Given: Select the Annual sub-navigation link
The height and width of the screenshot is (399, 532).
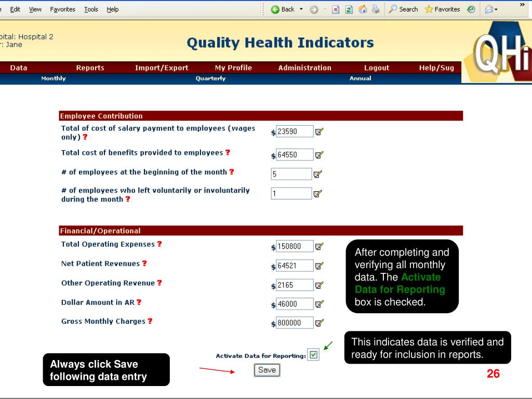Looking at the screenshot, I should (x=361, y=78).
